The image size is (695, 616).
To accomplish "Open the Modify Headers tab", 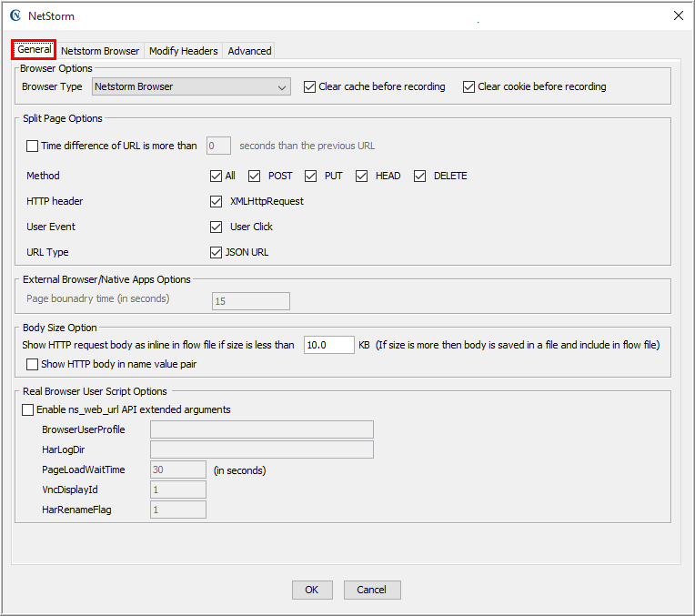I will pos(184,51).
